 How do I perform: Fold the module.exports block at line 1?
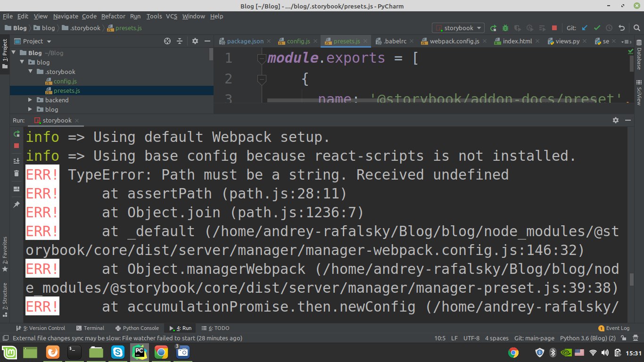(x=262, y=58)
